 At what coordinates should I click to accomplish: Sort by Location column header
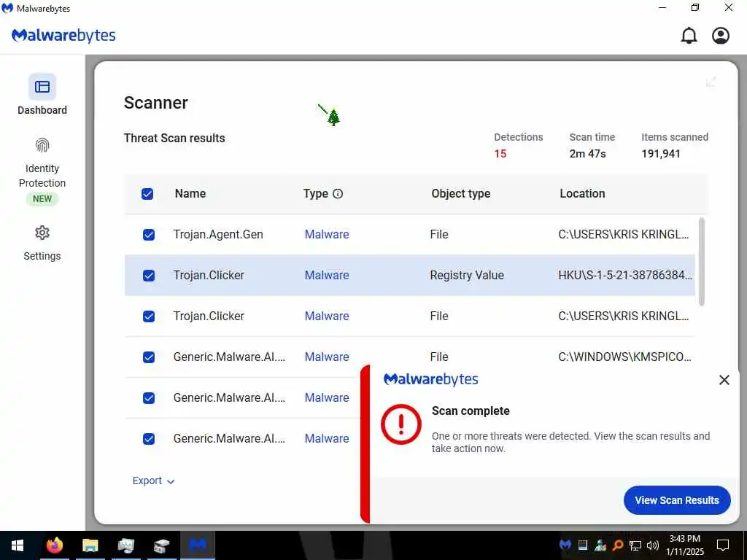click(x=582, y=194)
